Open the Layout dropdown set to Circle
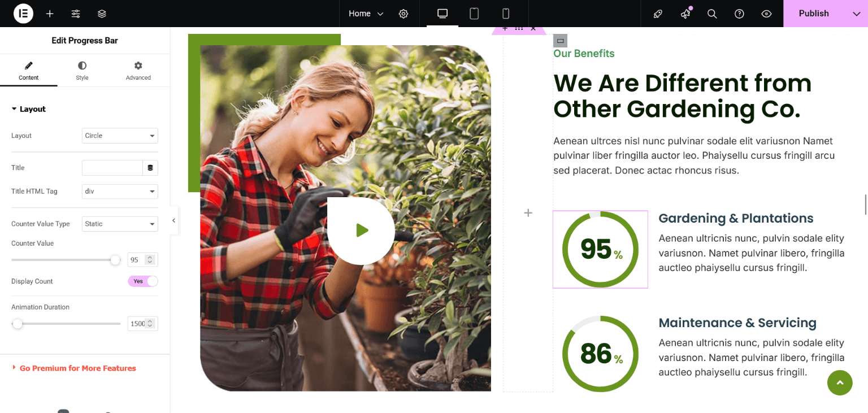Viewport: 868px width, 413px height. tap(120, 136)
